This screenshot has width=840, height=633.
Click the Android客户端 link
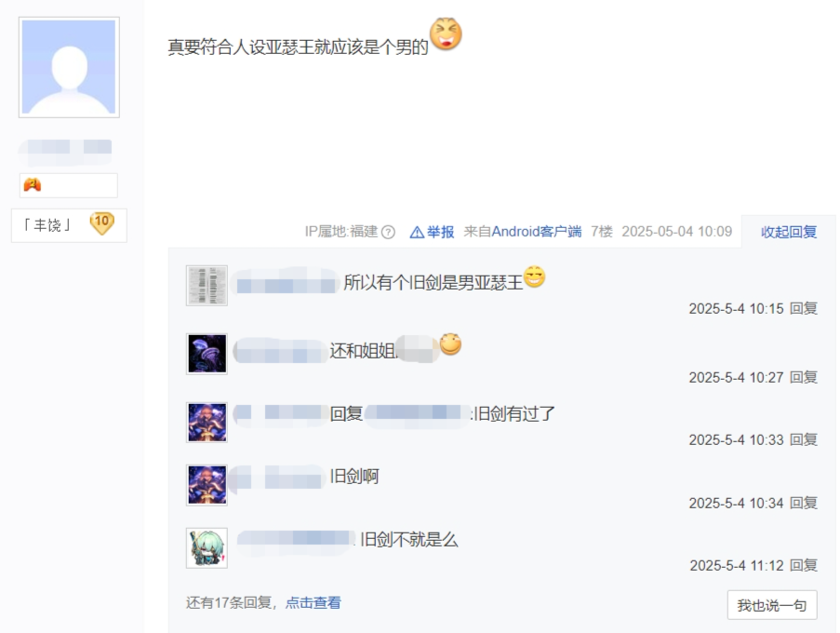536,232
